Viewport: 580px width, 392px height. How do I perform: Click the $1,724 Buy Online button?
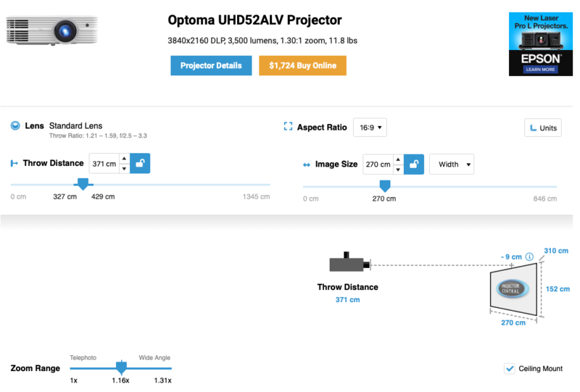[302, 65]
